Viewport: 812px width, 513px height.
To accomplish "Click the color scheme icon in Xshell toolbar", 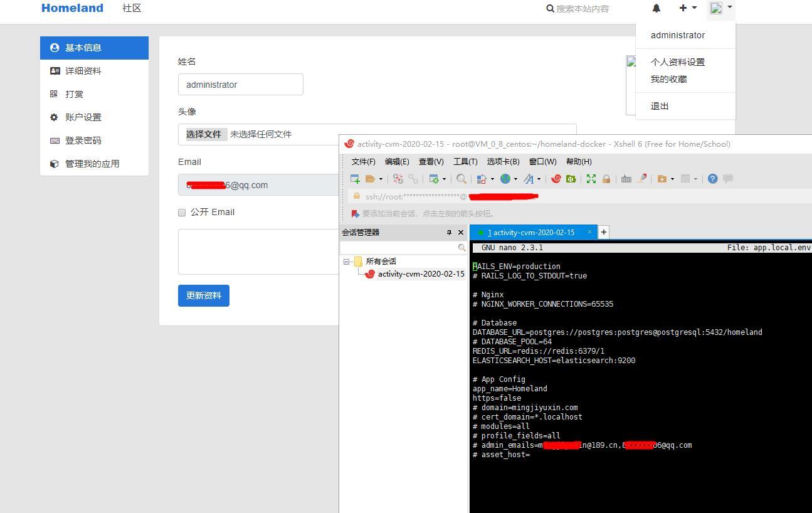I will 482,179.
